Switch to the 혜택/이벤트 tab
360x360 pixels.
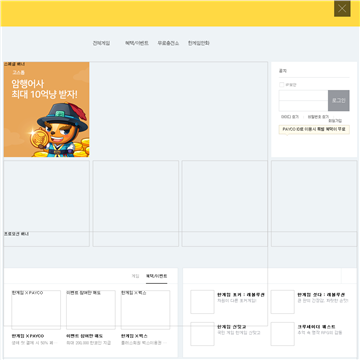click(x=157, y=276)
